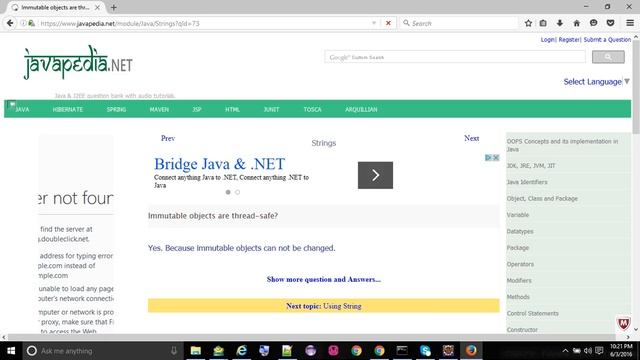The width and height of the screenshot is (640, 360).
Task: Click the Bridge Java & .NET ad headline
Action: [219, 164]
